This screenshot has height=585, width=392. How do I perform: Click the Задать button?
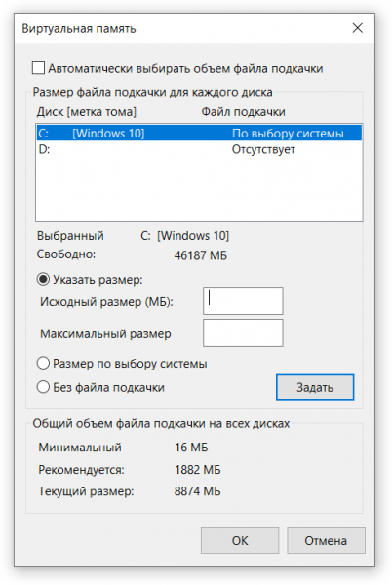315,387
